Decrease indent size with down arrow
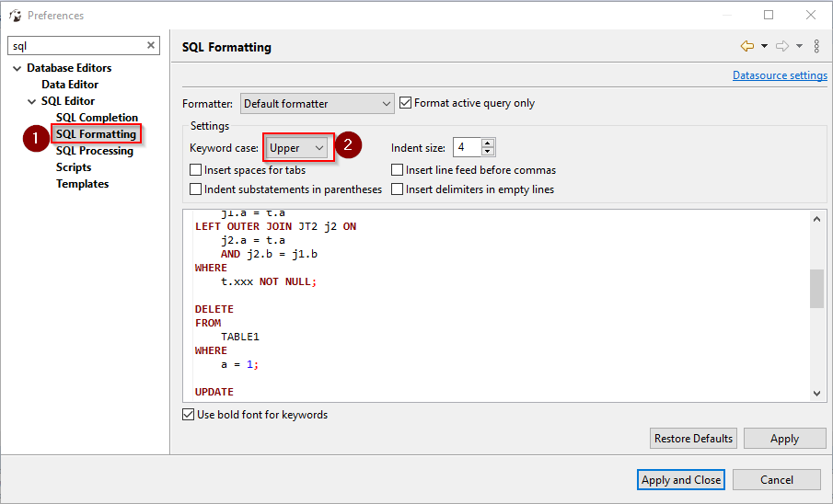 click(x=488, y=152)
